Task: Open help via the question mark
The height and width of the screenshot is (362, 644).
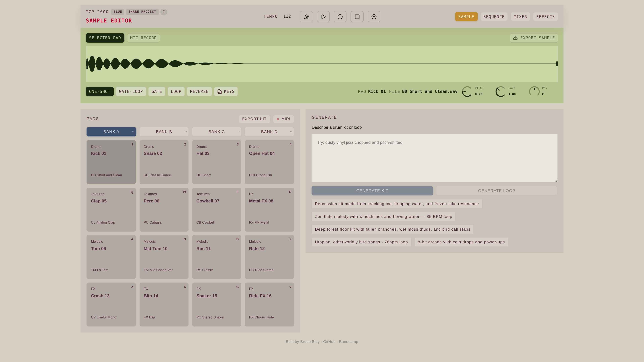Action: [164, 12]
